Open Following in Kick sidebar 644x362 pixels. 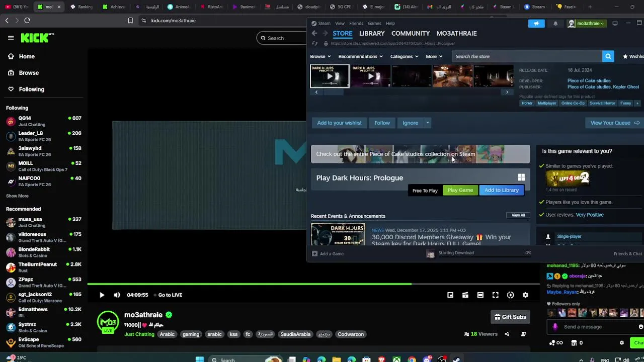(26, 89)
